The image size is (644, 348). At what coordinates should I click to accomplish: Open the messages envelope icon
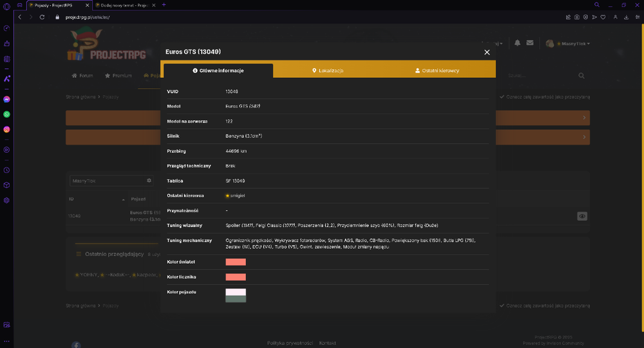coord(530,42)
